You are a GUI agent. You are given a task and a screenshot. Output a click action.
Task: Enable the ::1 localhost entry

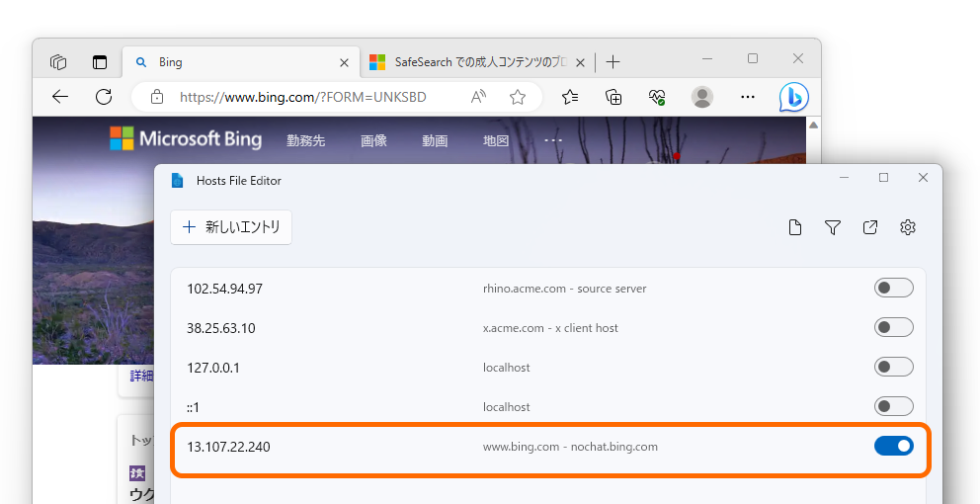894,406
